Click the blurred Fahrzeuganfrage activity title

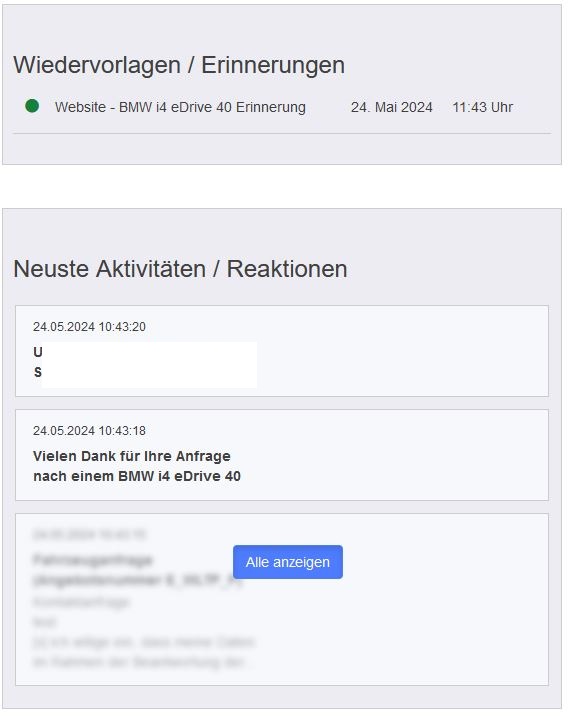(x=137, y=570)
